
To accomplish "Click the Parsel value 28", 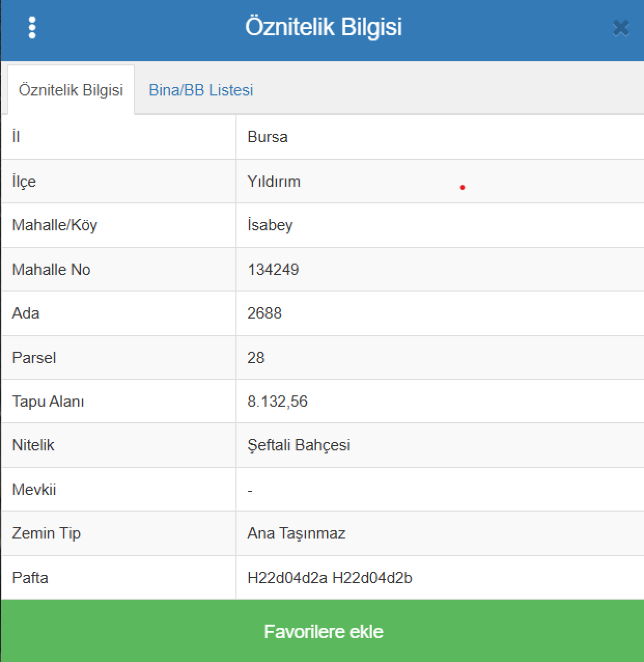I will click(256, 358).
